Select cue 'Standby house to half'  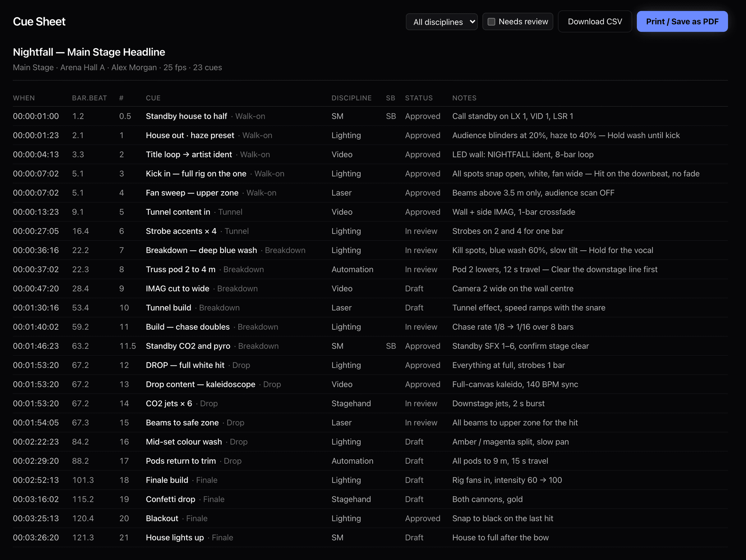[186, 116]
